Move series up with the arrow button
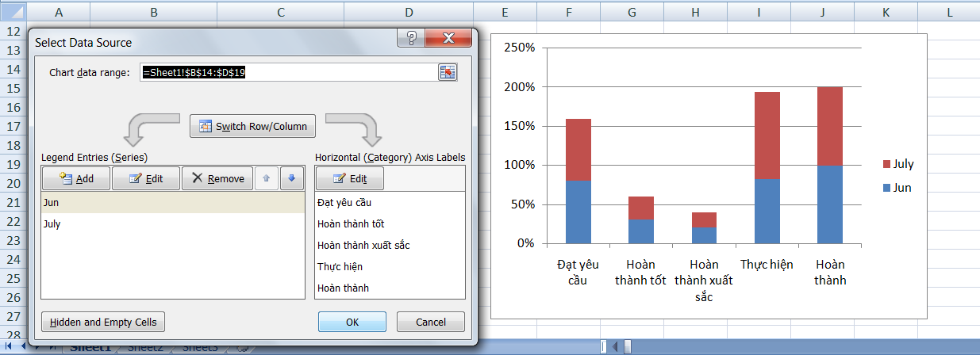 coord(266,178)
